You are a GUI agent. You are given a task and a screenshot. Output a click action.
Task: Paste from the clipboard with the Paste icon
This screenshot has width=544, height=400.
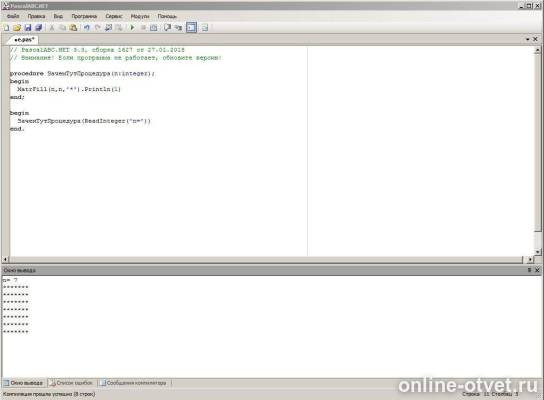(x=73, y=28)
